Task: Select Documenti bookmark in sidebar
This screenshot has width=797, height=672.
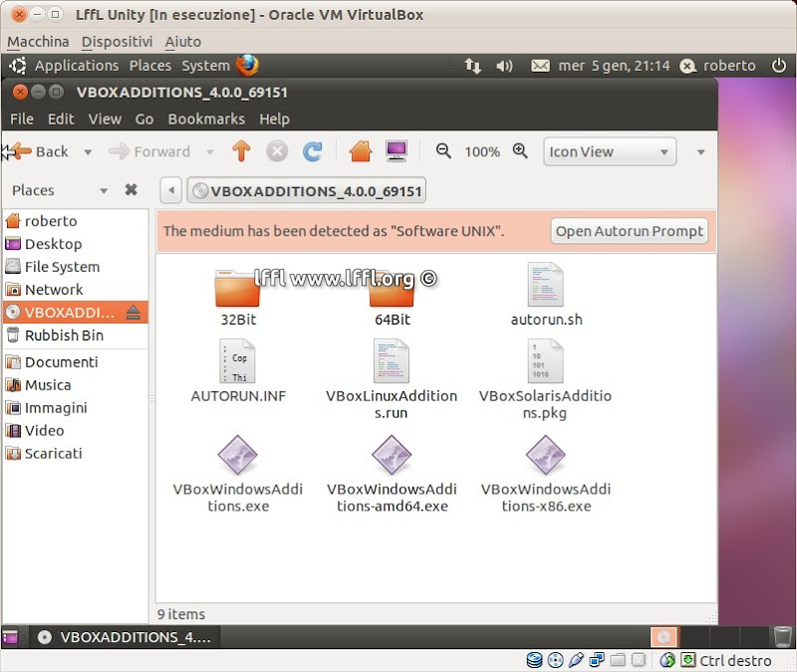Action: coord(76,362)
